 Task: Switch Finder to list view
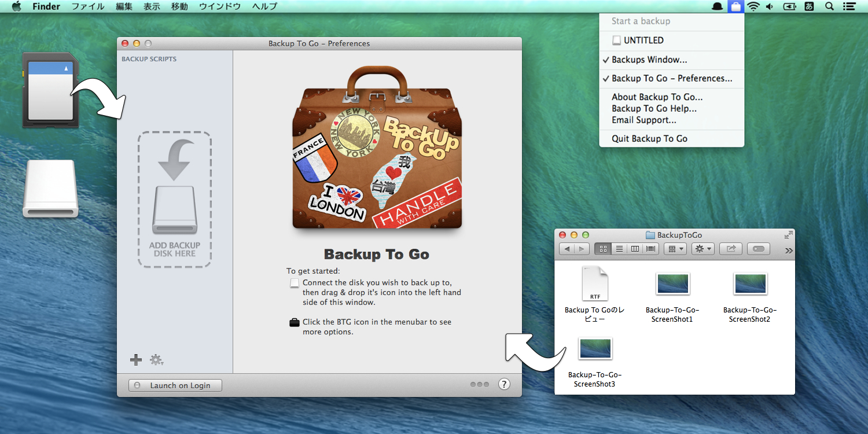(x=619, y=249)
